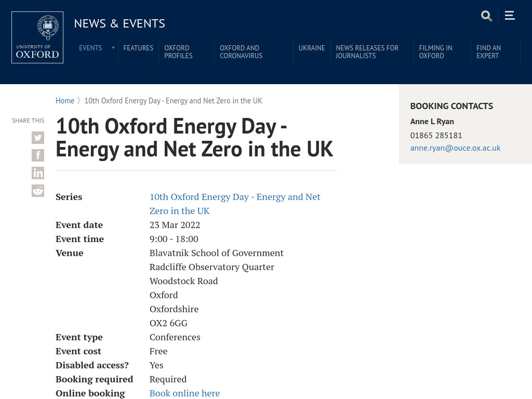
Task: Click the contact name Anne L Ryan
Action: tap(432, 122)
